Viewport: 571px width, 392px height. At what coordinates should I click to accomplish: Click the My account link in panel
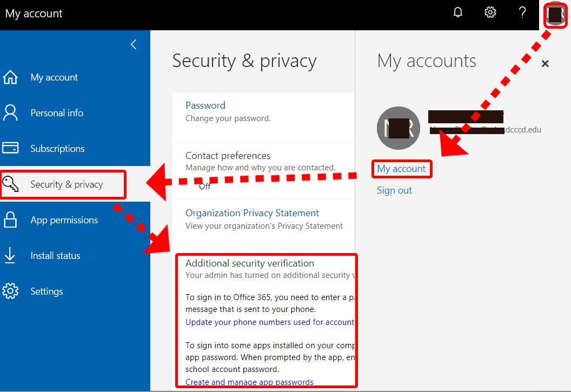401,169
